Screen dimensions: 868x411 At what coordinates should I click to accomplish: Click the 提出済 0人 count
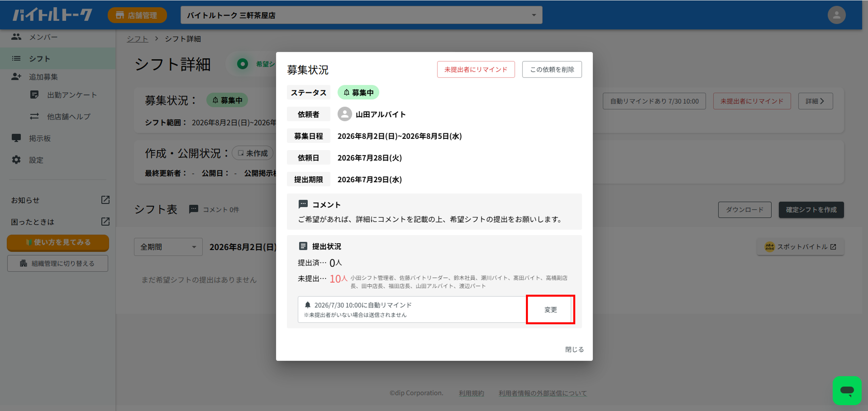pyautogui.click(x=335, y=263)
